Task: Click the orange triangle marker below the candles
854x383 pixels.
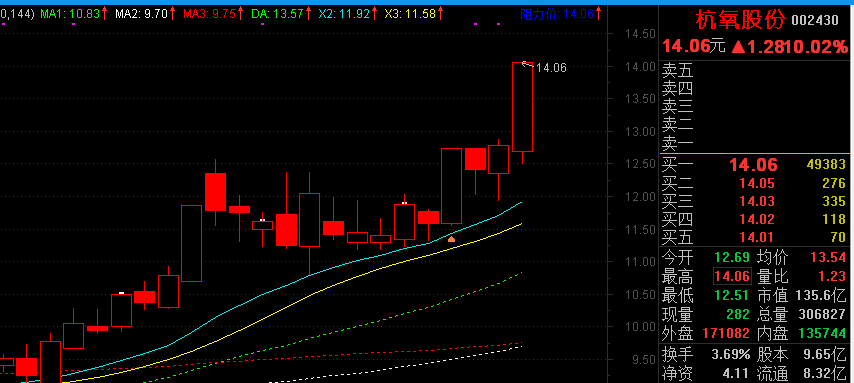Action: click(451, 239)
